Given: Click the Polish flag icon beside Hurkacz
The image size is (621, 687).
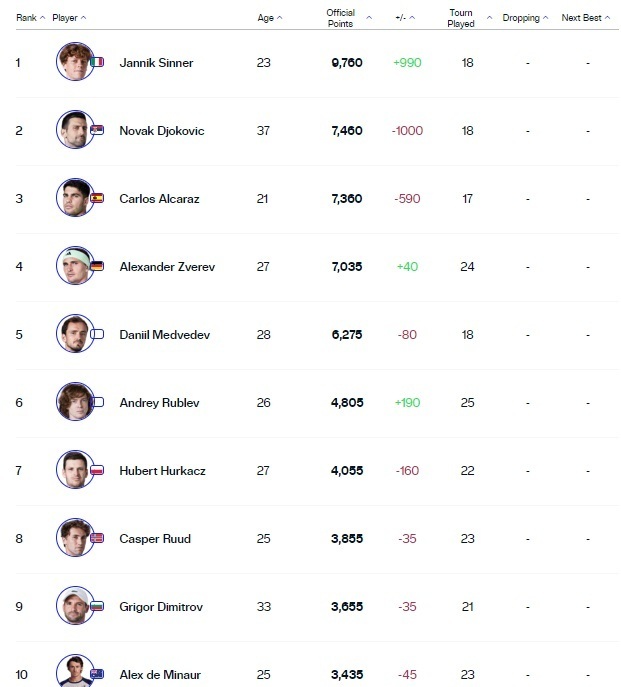Looking at the screenshot, I should coord(97,470).
